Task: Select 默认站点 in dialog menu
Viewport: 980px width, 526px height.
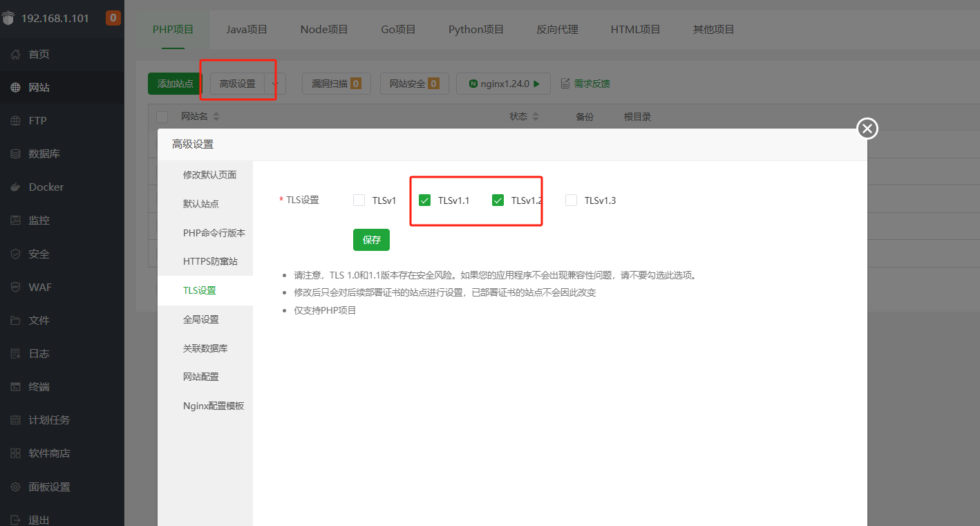Action: [205, 204]
